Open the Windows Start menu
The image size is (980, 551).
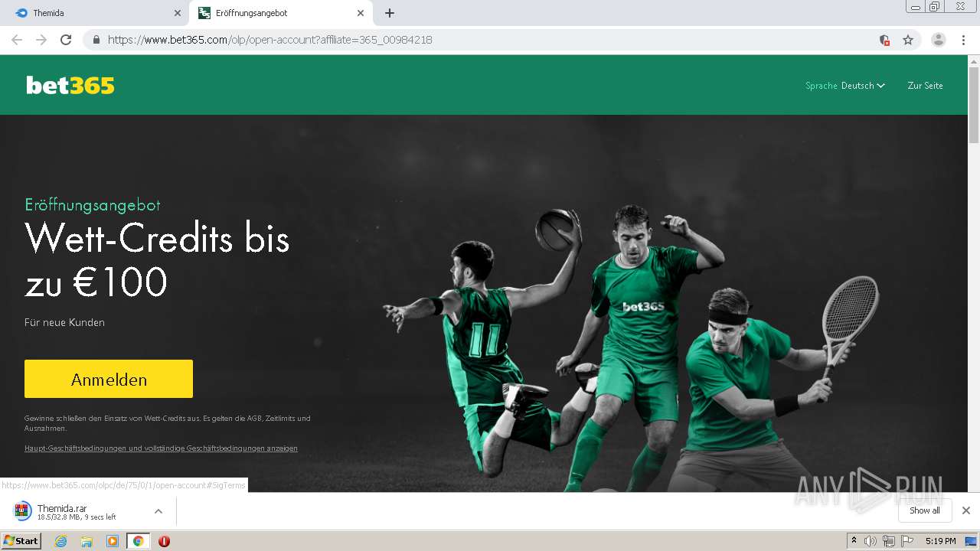[21, 541]
